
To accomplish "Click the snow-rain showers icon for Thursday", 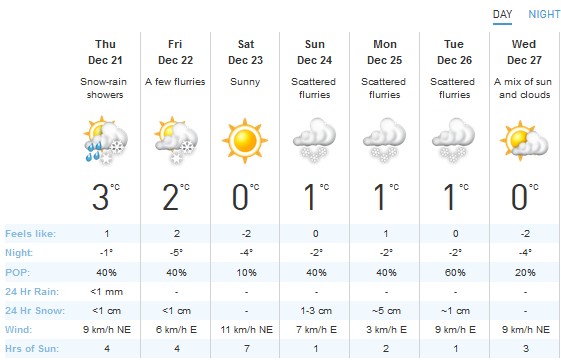I will [x=105, y=141].
